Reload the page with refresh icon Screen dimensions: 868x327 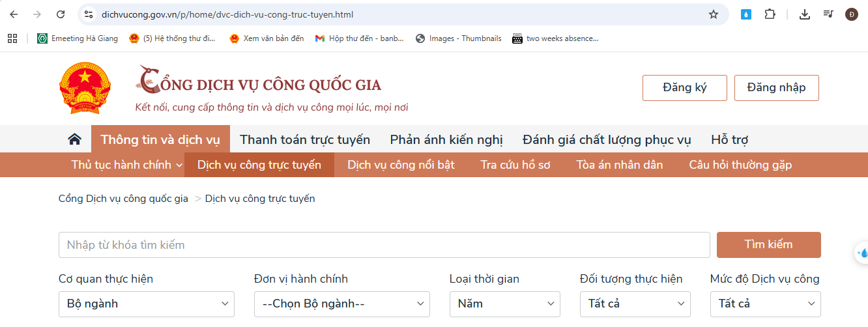[x=61, y=14]
